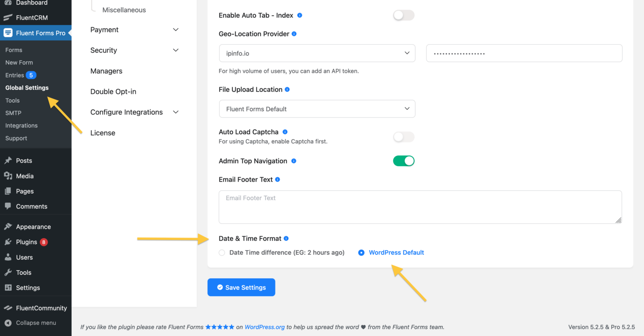644x336 pixels.
Task: Open Global Settings in the Fluent Forms menu
Action: pos(26,88)
